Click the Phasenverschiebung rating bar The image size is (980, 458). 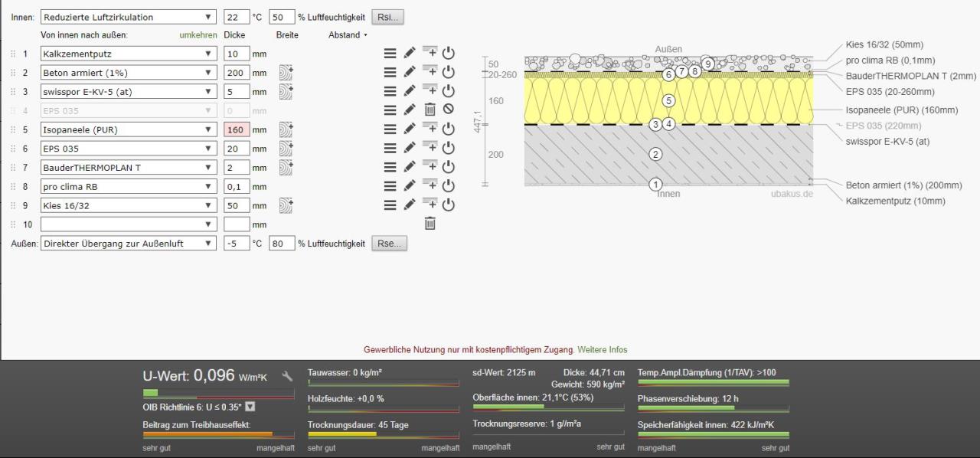tap(714, 408)
